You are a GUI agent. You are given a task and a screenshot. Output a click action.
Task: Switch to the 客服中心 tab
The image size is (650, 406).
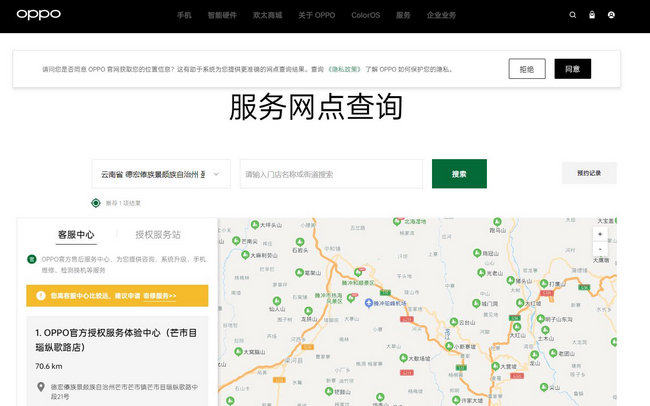coord(76,235)
